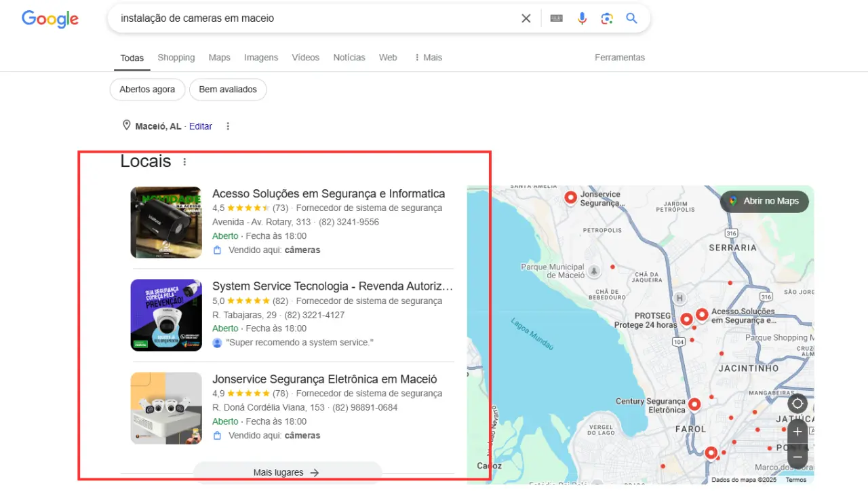Click address R. Doná Cordélia Viana, 153
Image resolution: width=868 pixels, height=494 pixels.
coord(269,408)
